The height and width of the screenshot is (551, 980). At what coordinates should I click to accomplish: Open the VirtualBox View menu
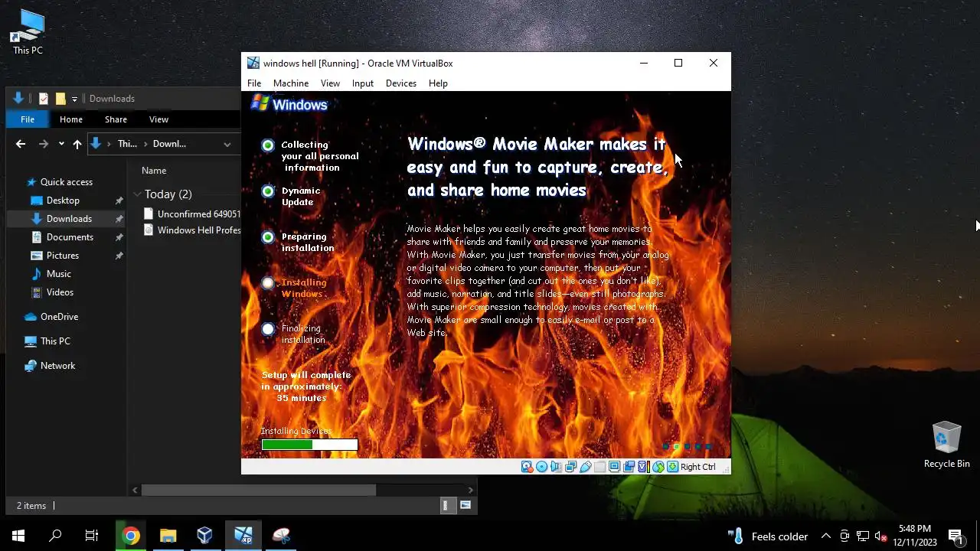click(330, 83)
